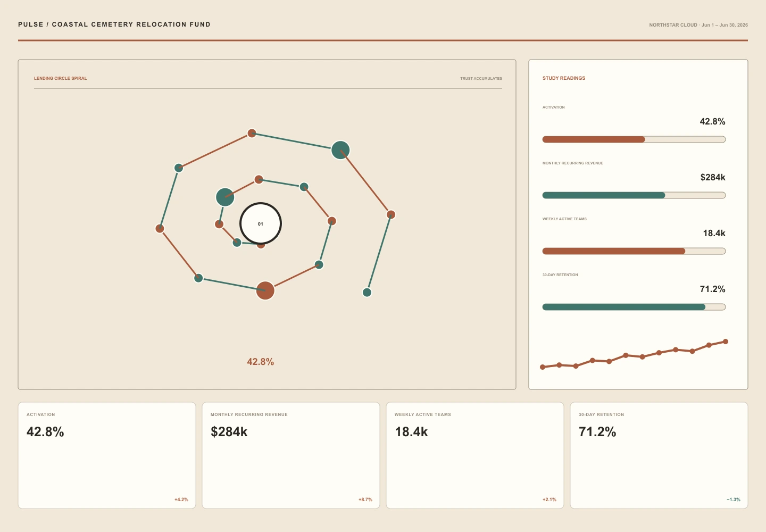Screen dimensions: 766x532
Task: Click Weekly Active Teams label in Study Readings
Action: 564,219
